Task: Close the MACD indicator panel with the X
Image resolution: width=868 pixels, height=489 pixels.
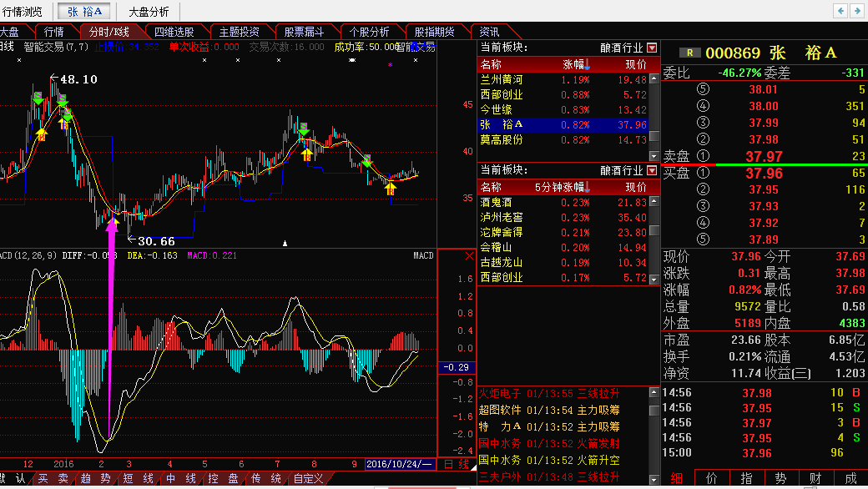Action: [x=469, y=255]
